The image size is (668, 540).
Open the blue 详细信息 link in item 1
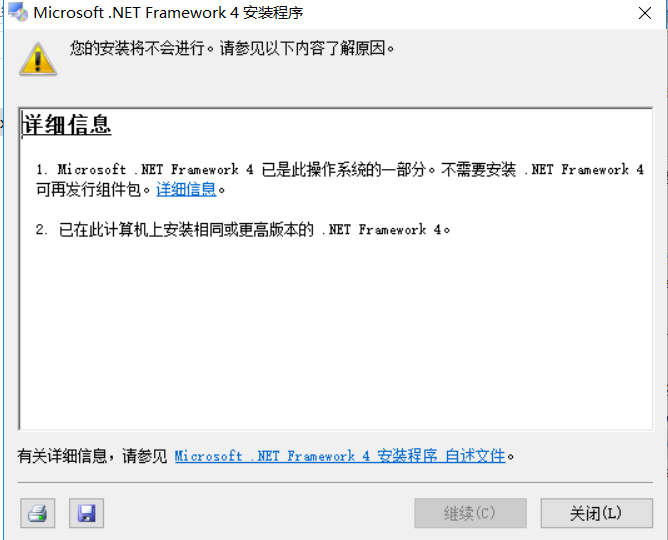pos(186,190)
